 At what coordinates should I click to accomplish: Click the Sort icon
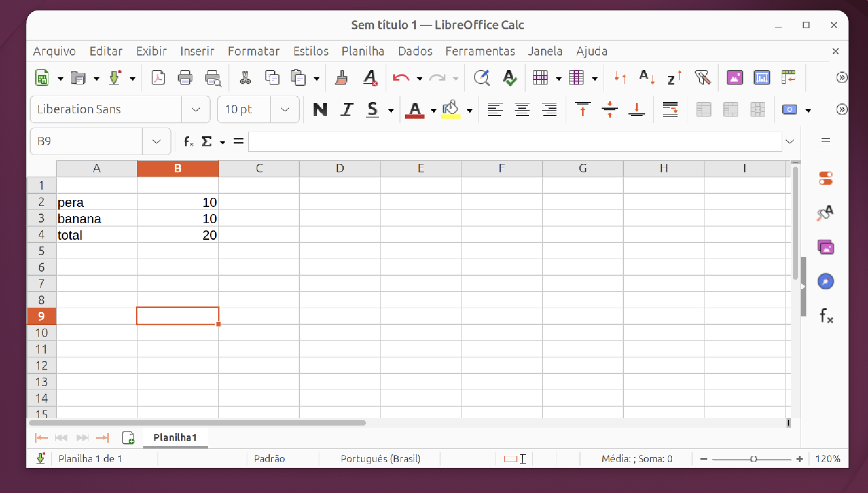tap(620, 78)
